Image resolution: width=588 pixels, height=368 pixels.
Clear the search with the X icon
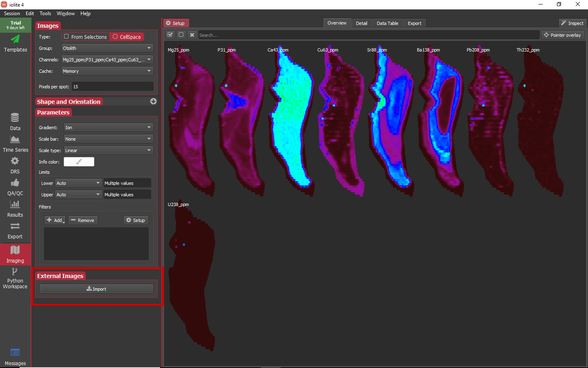[x=192, y=35]
